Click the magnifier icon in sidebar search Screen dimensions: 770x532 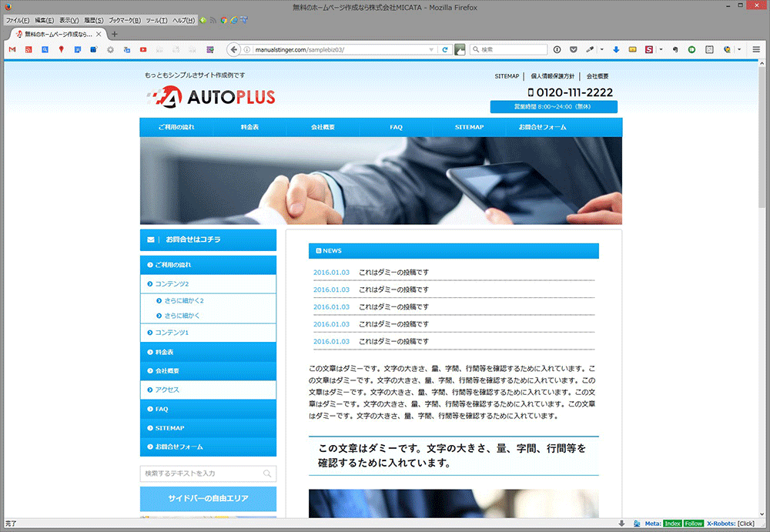click(x=267, y=473)
